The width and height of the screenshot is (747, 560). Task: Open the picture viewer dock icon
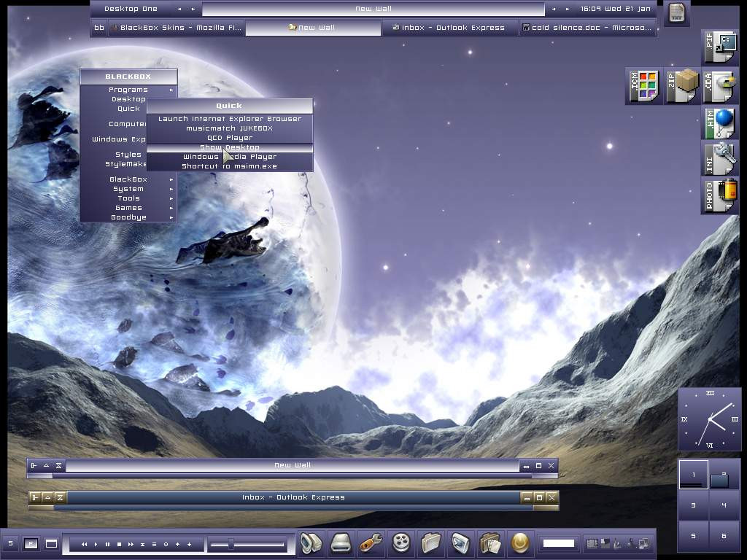point(461,542)
